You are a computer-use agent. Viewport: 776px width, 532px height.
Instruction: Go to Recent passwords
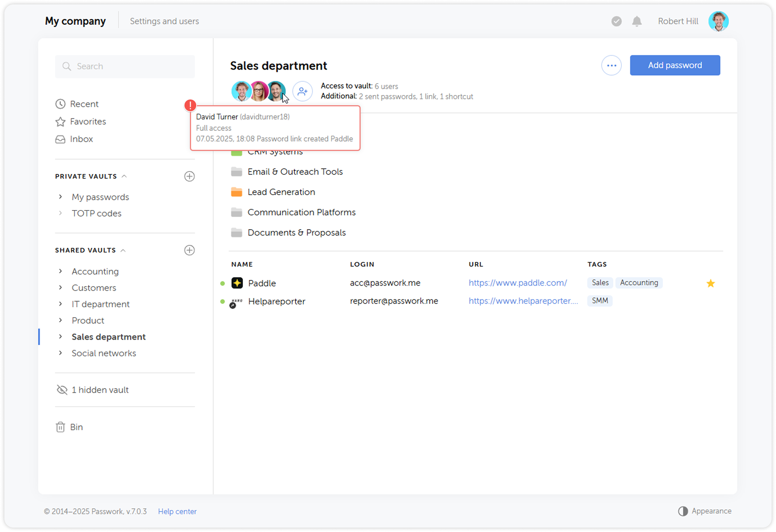(x=84, y=104)
